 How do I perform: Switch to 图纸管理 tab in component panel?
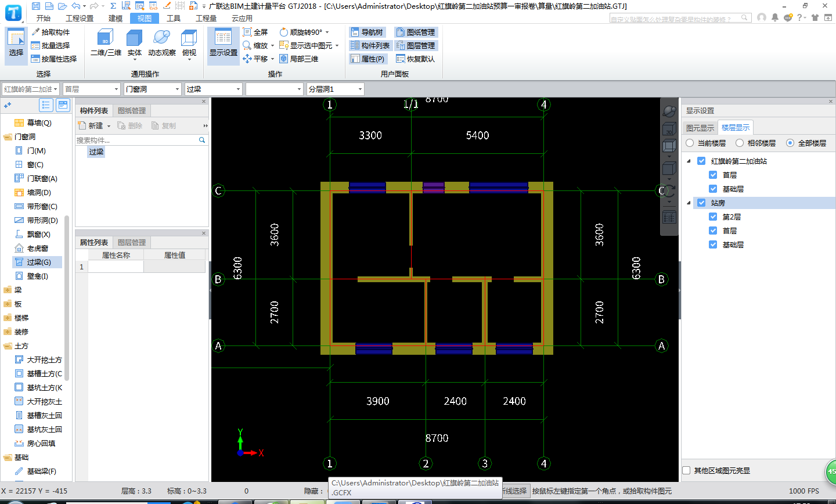132,110
